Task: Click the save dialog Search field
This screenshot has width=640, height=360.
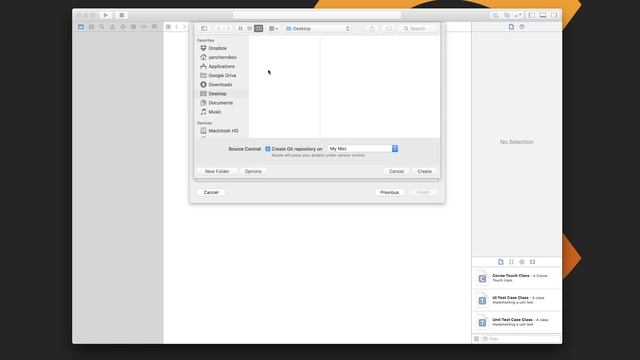Action: point(418,29)
